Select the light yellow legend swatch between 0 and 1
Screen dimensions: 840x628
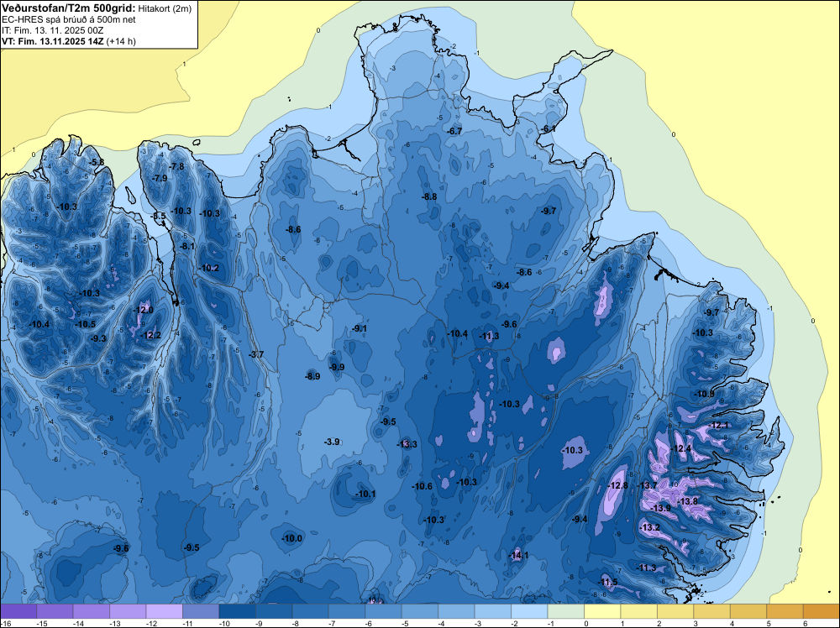pos(602,611)
